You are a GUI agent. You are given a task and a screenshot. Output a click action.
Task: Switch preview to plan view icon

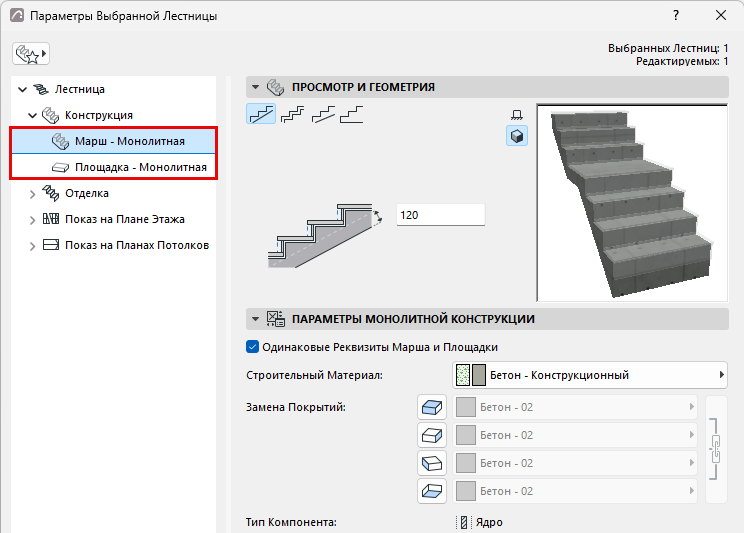[x=517, y=114]
